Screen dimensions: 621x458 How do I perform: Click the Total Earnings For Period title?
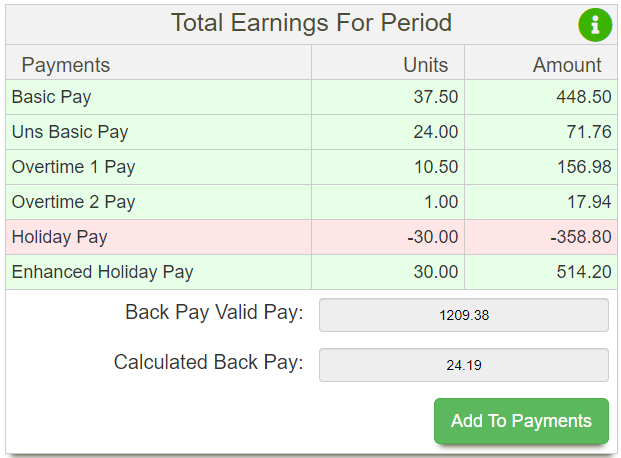(311, 23)
